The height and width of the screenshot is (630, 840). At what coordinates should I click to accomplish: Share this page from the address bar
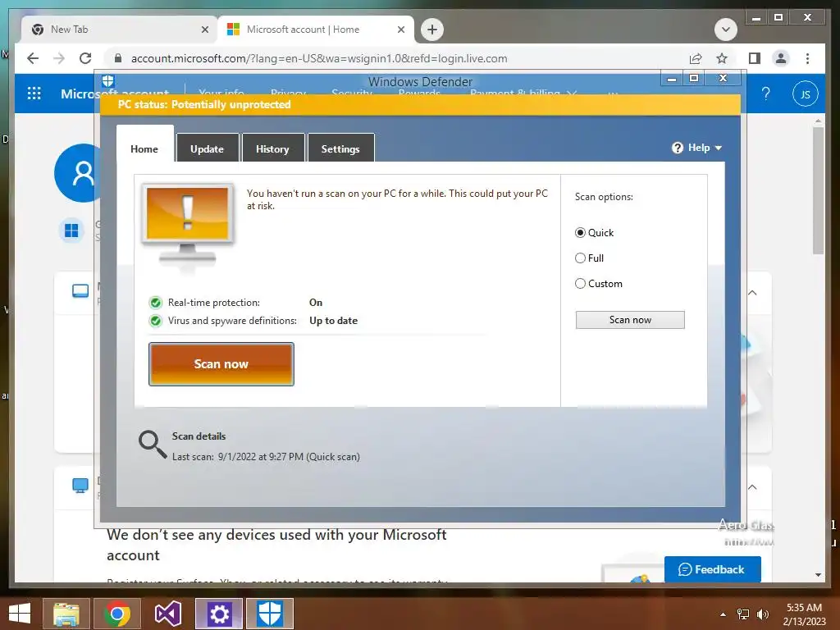tap(696, 58)
